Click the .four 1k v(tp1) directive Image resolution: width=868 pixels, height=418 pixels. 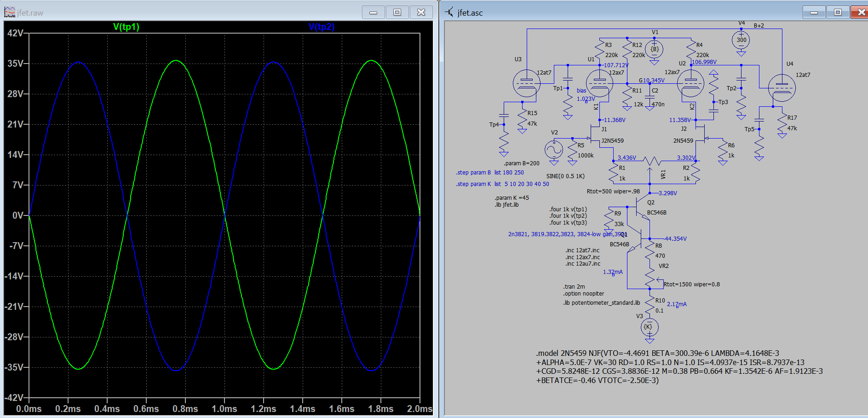click(x=568, y=209)
